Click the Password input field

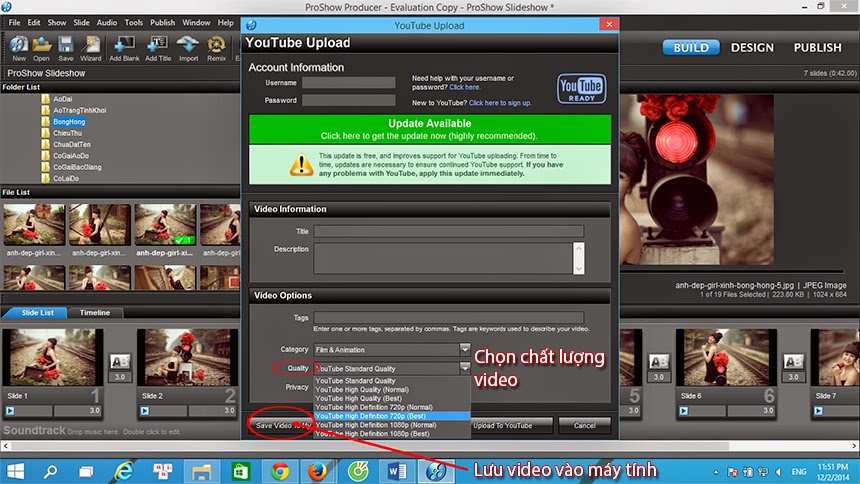tap(349, 100)
